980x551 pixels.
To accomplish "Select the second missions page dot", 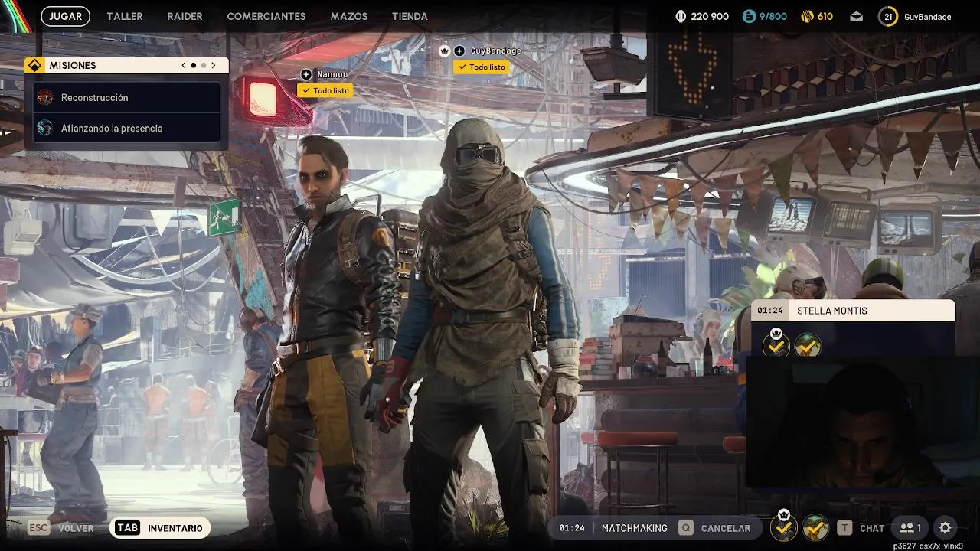I will tap(204, 66).
